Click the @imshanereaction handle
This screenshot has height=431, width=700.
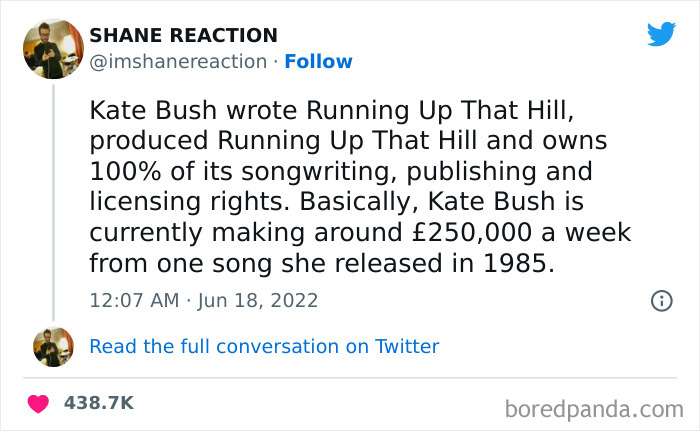point(180,62)
